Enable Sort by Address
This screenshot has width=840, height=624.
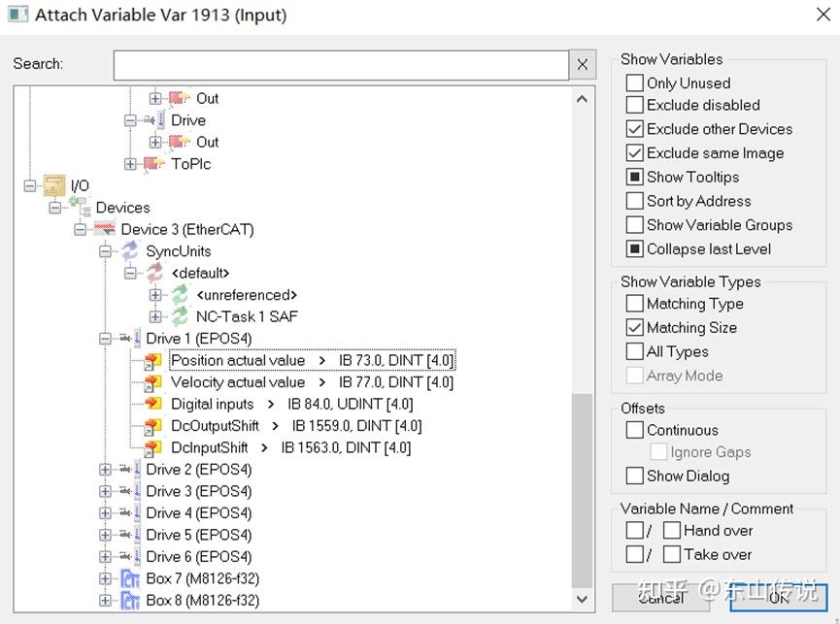(634, 201)
